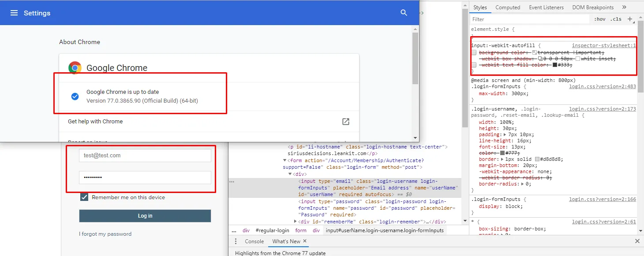The width and height of the screenshot is (644, 256).
Task: Open Get help with Chrome external link icon
Action: click(346, 122)
